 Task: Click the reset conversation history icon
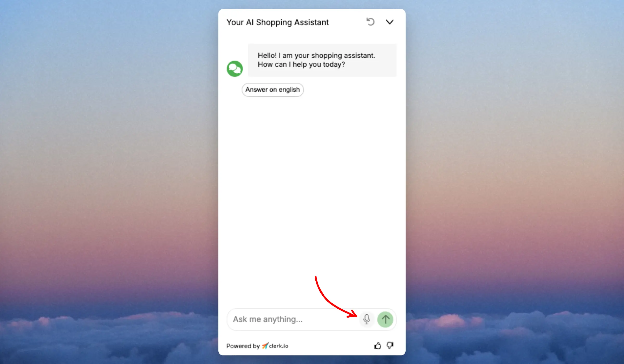pyautogui.click(x=370, y=22)
